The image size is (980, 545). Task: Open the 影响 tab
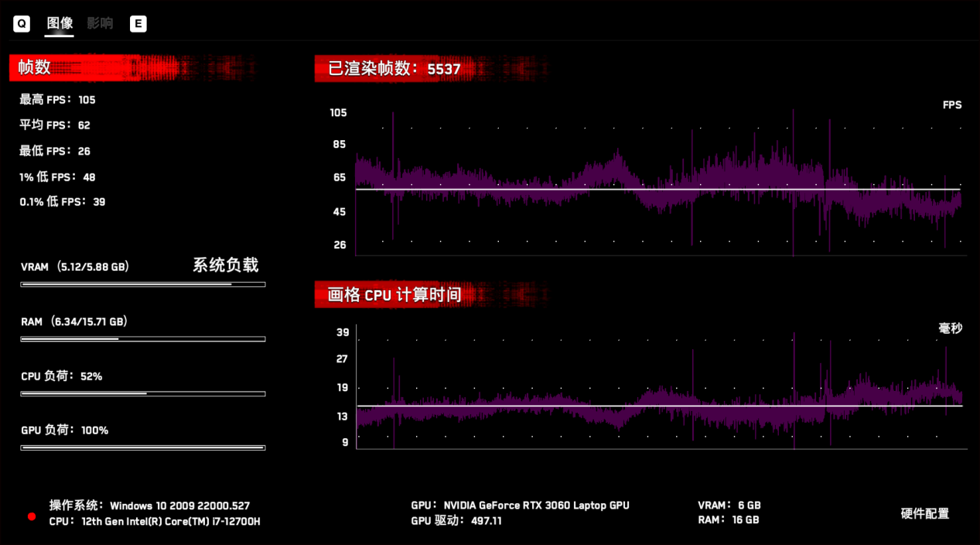coord(100,23)
